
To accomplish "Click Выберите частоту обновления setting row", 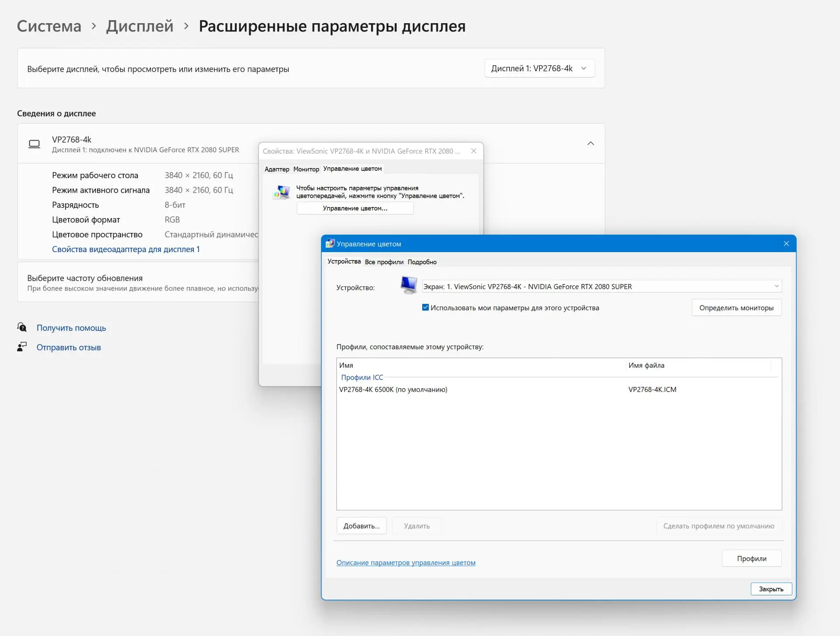I will point(138,282).
